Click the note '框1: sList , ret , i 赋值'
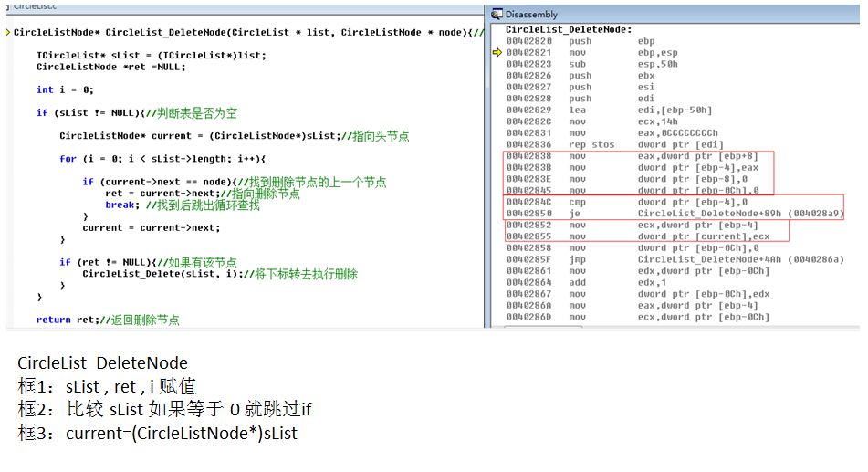This screenshot has height=472, width=868. [x=107, y=386]
